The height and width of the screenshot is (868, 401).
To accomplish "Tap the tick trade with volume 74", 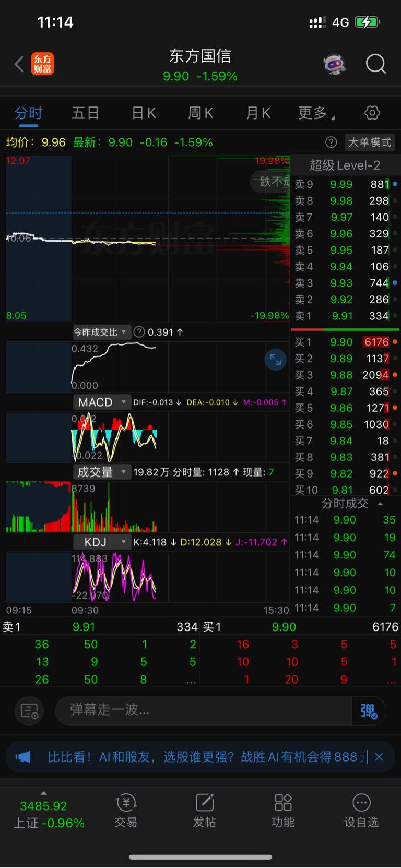I will [345, 555].
